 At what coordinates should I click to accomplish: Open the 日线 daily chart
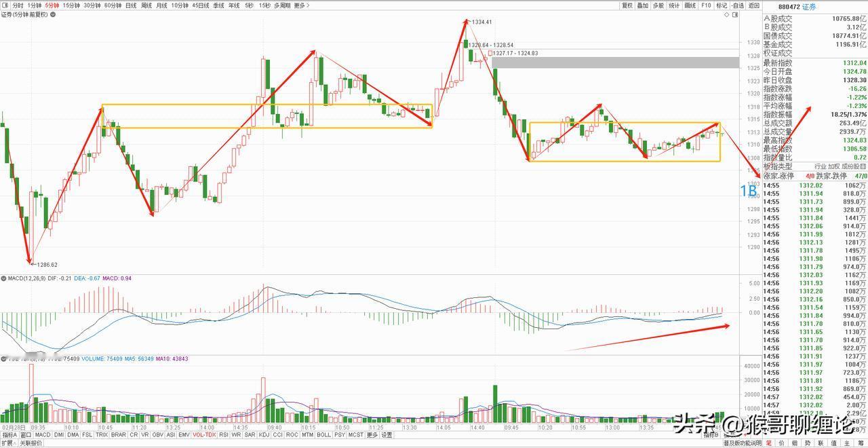coord(131,5)
